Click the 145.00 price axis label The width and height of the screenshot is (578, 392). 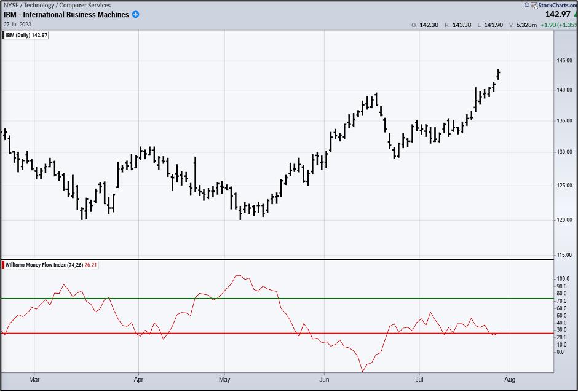(564, 60)
